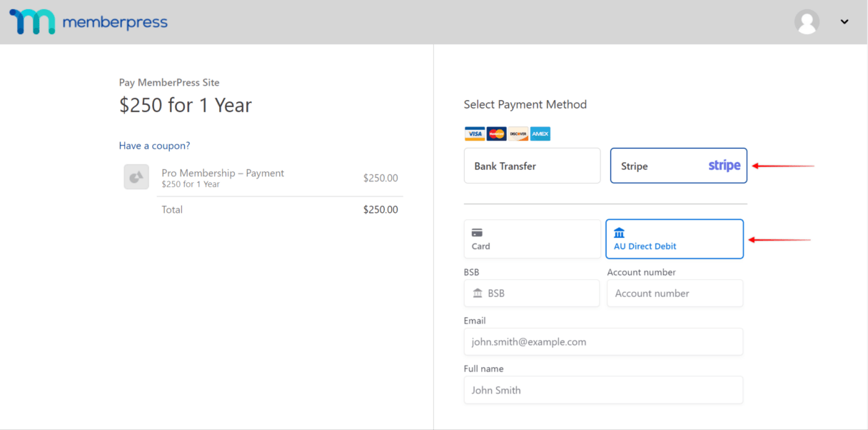The image size is (868, 430).
Task: Click the Total label in summary
Action: (172, 209)
